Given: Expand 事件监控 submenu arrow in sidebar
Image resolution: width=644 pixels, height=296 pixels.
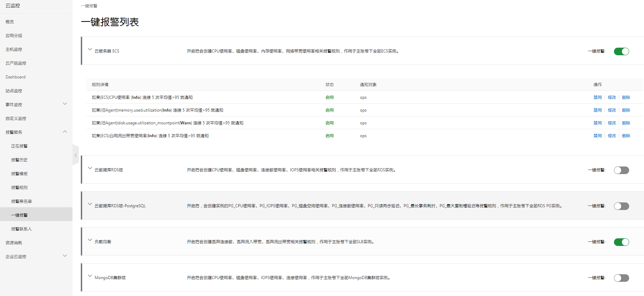Looking at the screenshot, I should pos(65,104).
